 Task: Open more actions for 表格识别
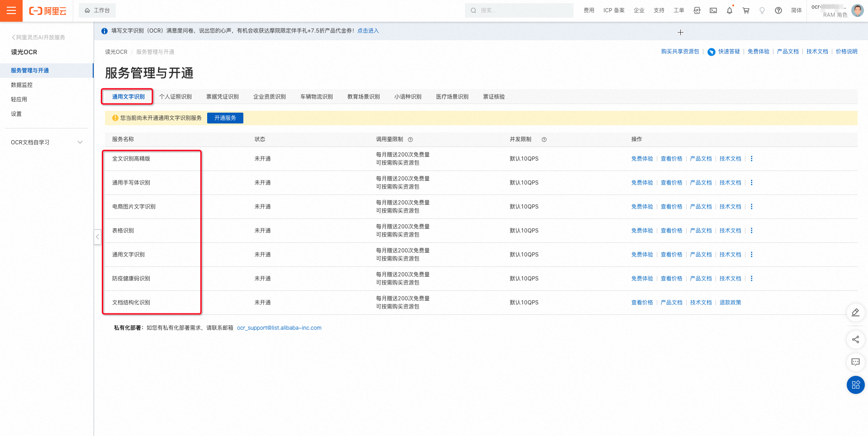pos(751,231)
